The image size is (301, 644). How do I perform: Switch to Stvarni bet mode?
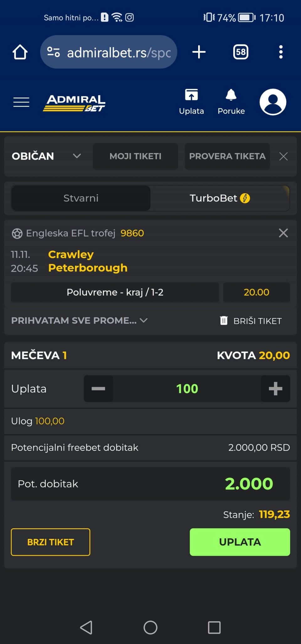pyautogui.click(x=81, y=198)
